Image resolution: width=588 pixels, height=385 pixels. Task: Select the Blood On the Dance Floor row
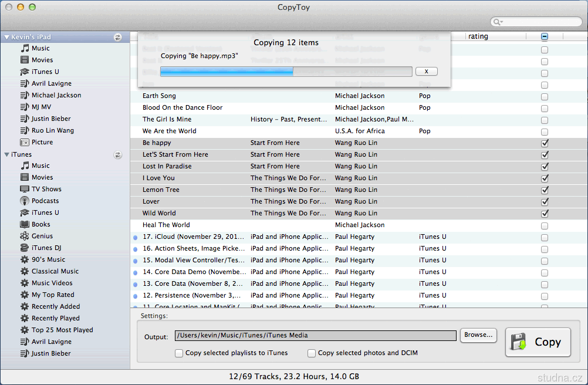tap(359, 107)
